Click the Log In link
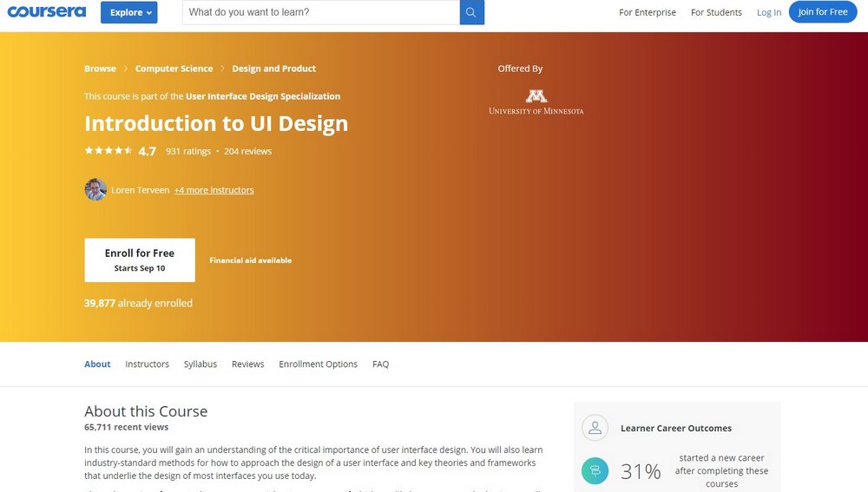The width and height of the screenshot is (868, 492). [768, 12]
